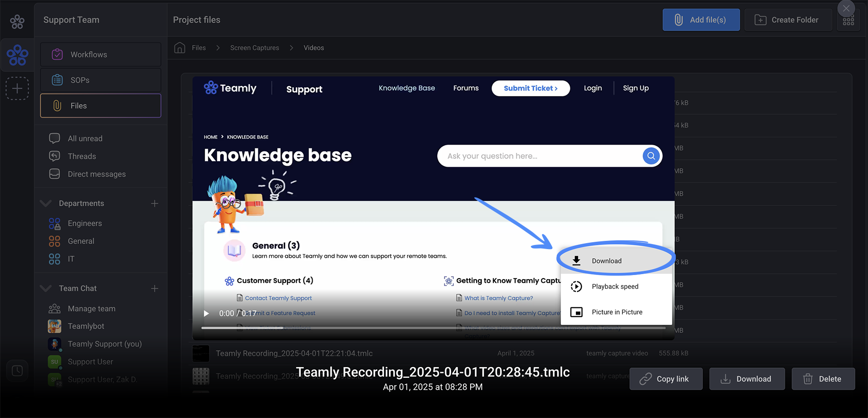Open All unread messages
Image resolution: width=868 pixels, height=418 pixels.
(x=85, y=138)
